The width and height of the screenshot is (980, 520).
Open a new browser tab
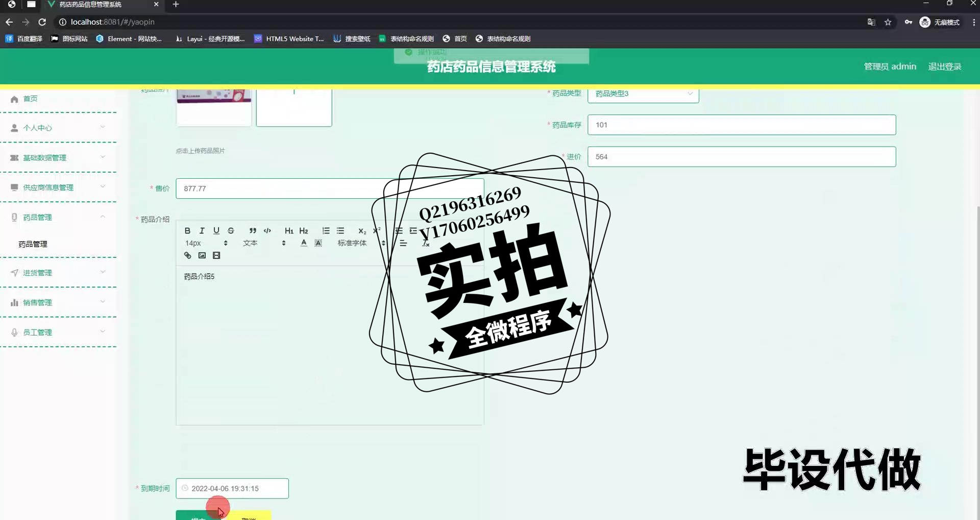[176, 5]
